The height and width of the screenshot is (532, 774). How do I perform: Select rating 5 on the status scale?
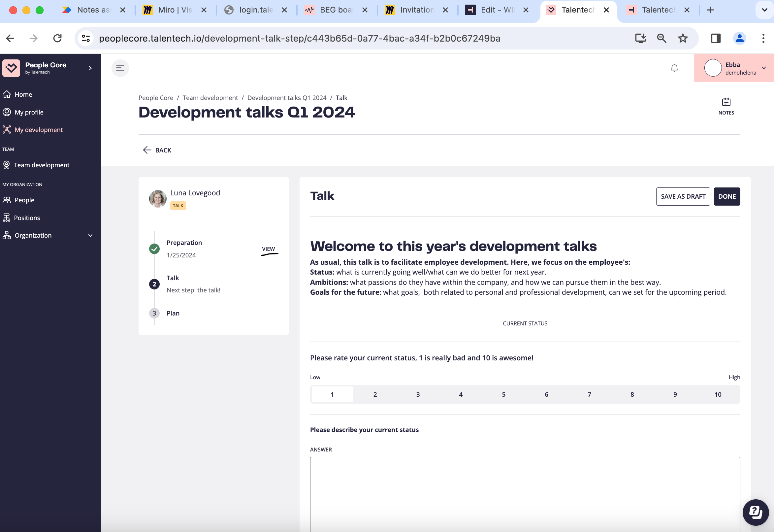click(503, 394)
